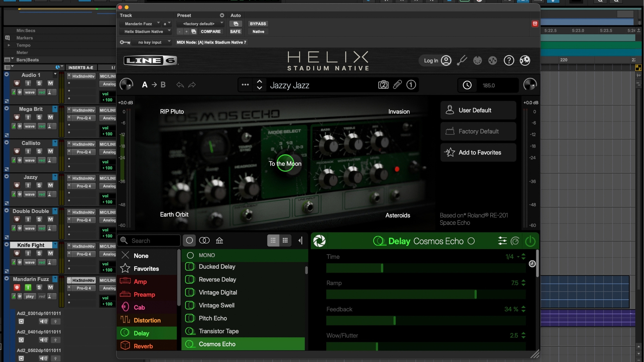Open the preset info icon

411,85
